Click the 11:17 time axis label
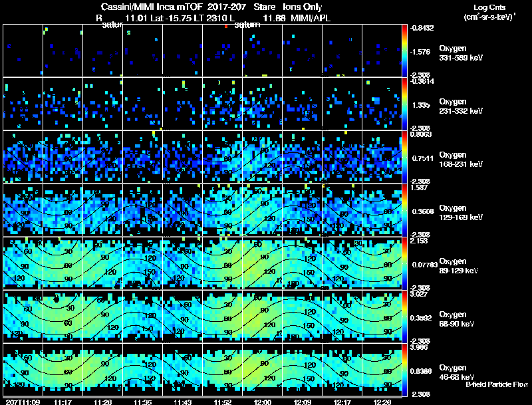Screen dimensions: 532x405 pyautogui.click(x=63, y=402)
